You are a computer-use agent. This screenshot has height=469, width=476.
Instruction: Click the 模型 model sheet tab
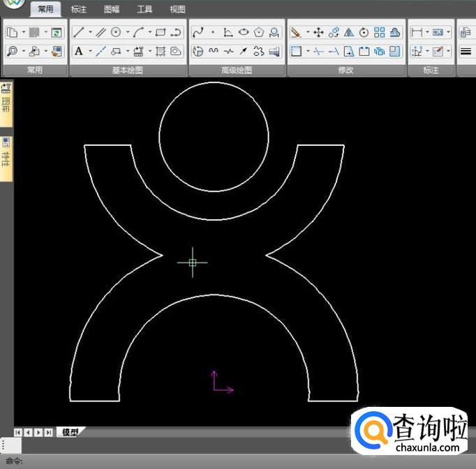coord(70,432)
